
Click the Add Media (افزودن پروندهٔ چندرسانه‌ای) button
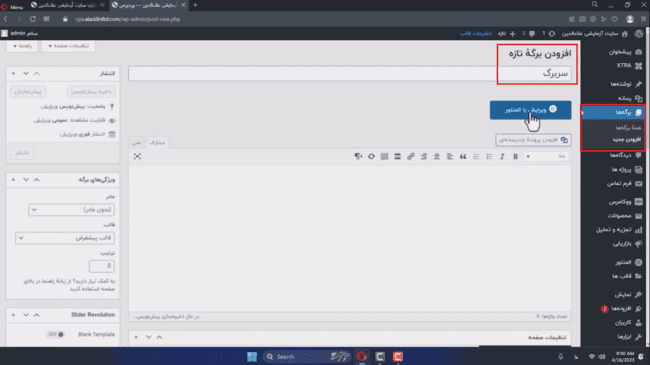coord(533,140)
